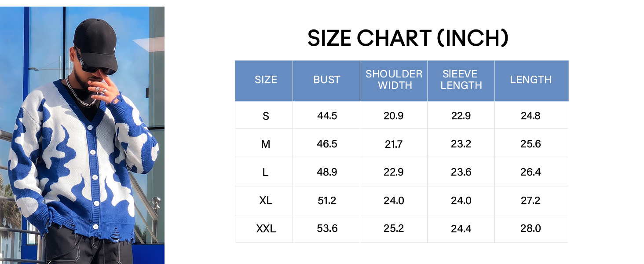Select the M size row label
The width and height of the screenshot is (644, 264).
coord(266,144)
